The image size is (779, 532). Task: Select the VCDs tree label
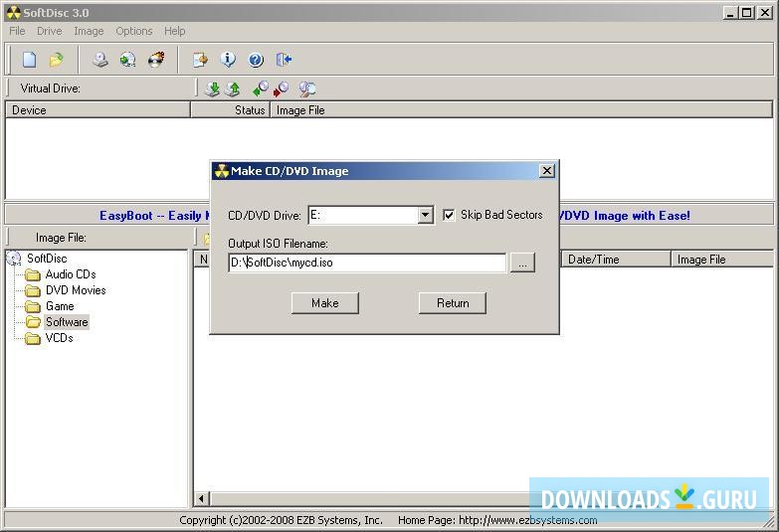60,338
